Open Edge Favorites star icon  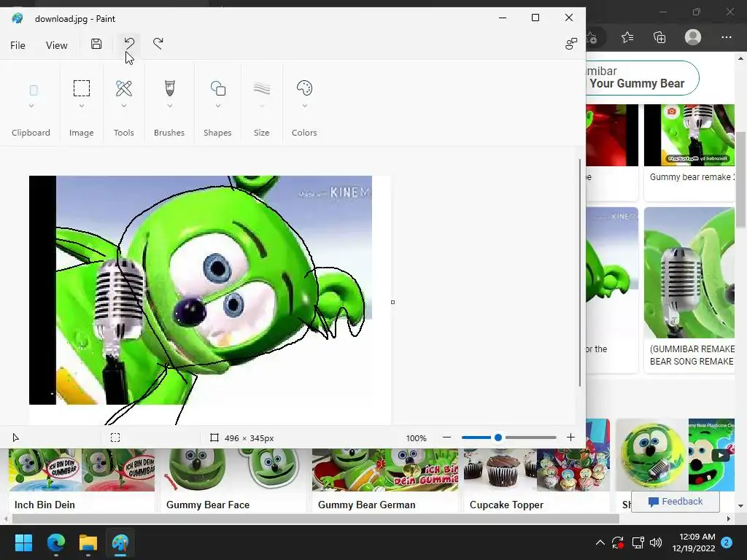(627, 37)
